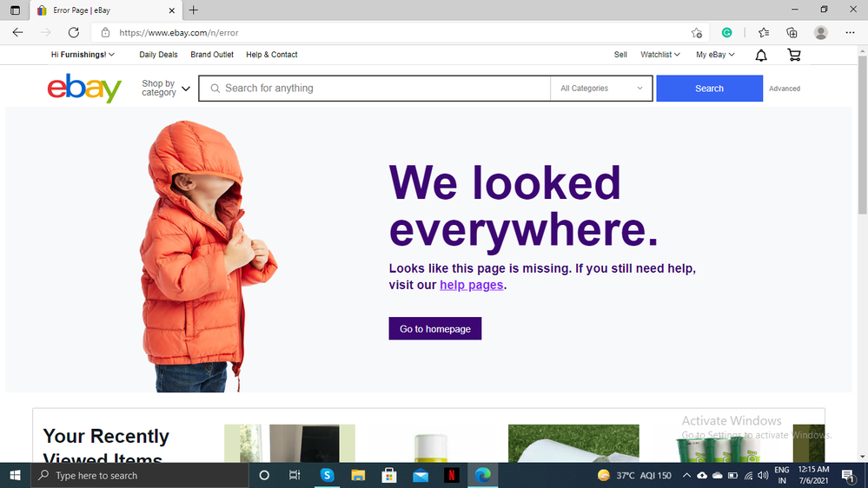Open the Wi-Fi network icon in tray
Screen dimensions: 868x488
tap(748, 475)
